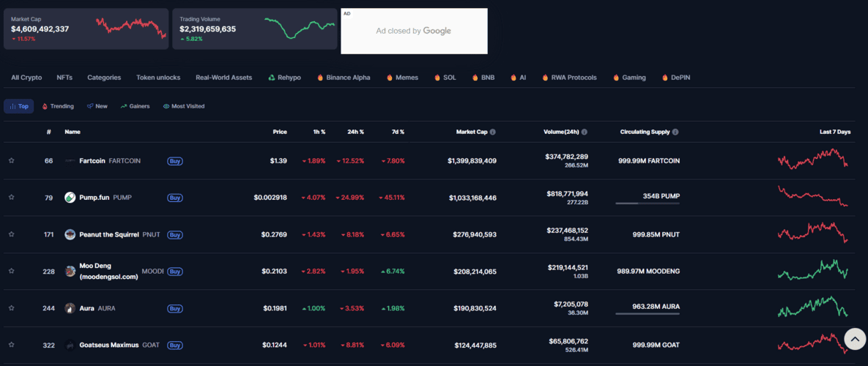868x366 pixels.
Task: Click Buy button for Aura
Action: pos(175,308)
